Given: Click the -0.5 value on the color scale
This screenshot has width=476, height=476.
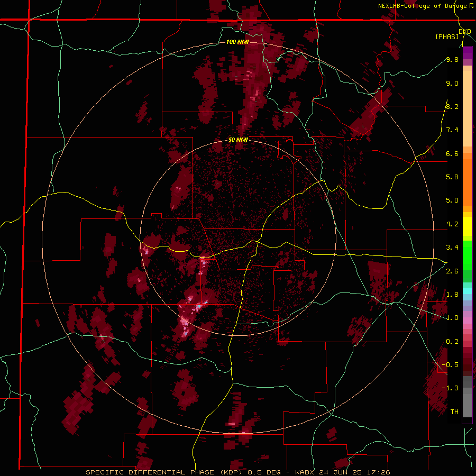Looking at the screenshot, I should click(450, 365).
